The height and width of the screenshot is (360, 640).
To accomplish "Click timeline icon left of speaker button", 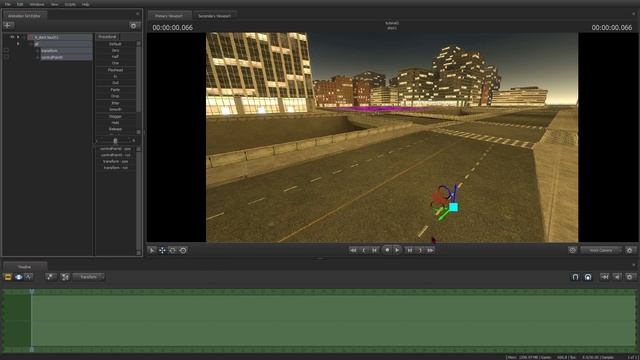I will pos(604,277).
